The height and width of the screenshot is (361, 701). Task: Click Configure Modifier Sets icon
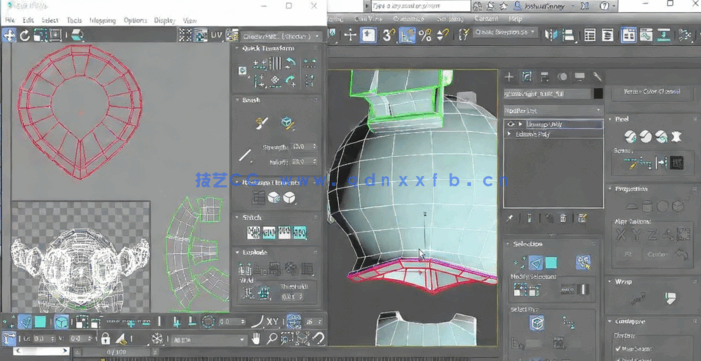click(x=582, y=218)
